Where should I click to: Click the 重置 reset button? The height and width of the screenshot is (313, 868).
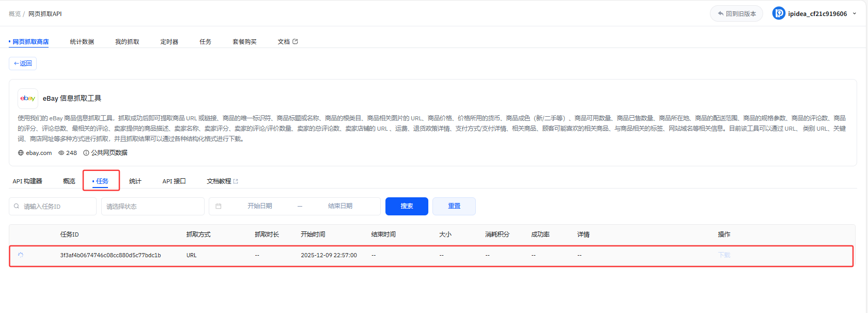pos(454,206)
